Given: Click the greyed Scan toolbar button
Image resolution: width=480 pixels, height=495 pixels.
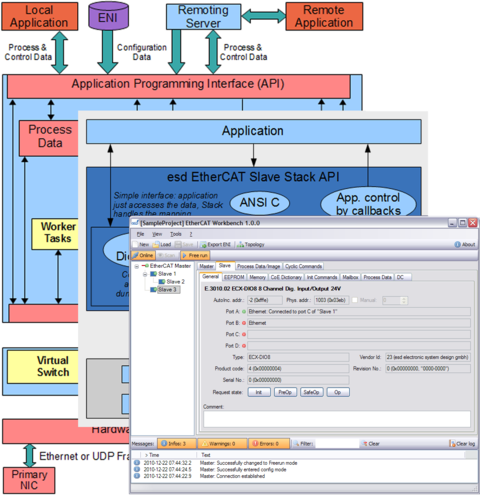Looking at the screenshot, I should pyautogui.click(x=168, y=255).
